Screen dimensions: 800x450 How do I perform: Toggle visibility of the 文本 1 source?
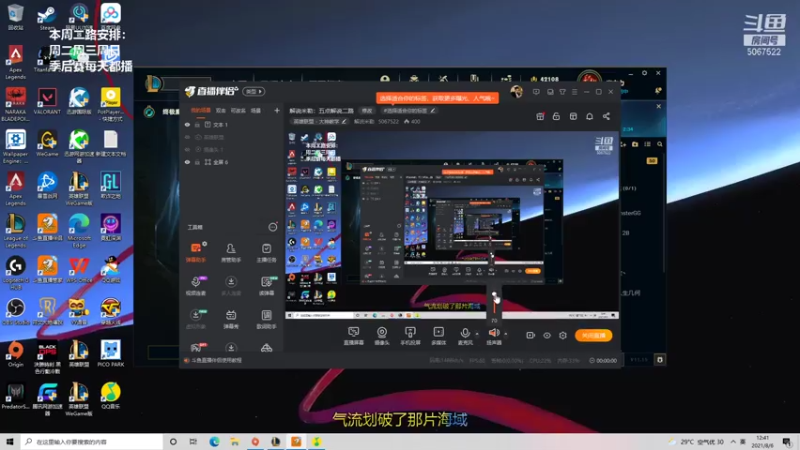coord(187,124)
